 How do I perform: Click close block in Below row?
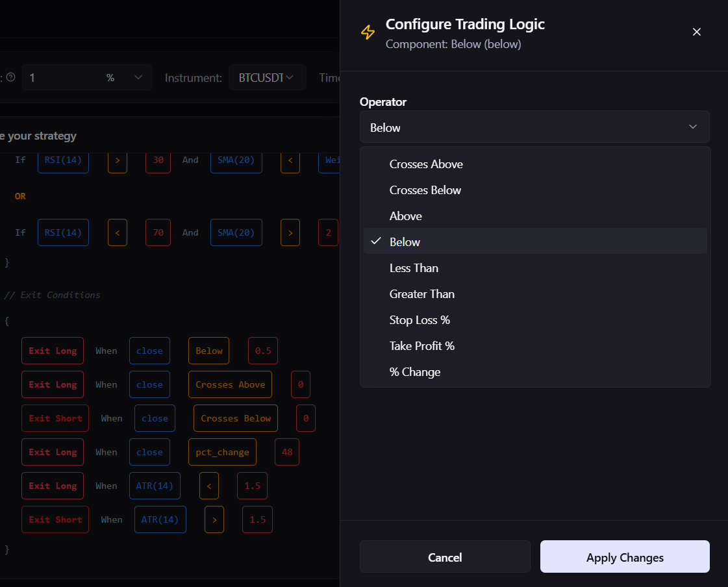point(149,351)
